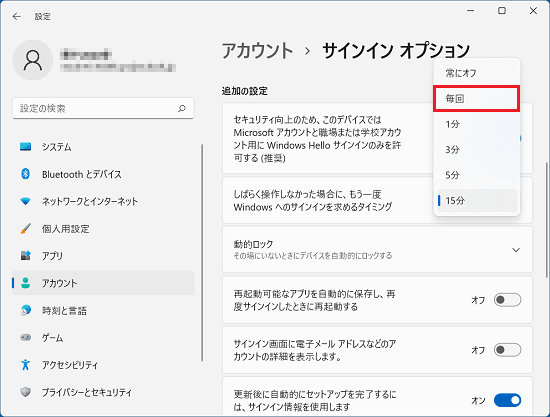The height and width of the screenshot is (417, 550).
Task: Maximize the settings window
Action: [502, 11]
